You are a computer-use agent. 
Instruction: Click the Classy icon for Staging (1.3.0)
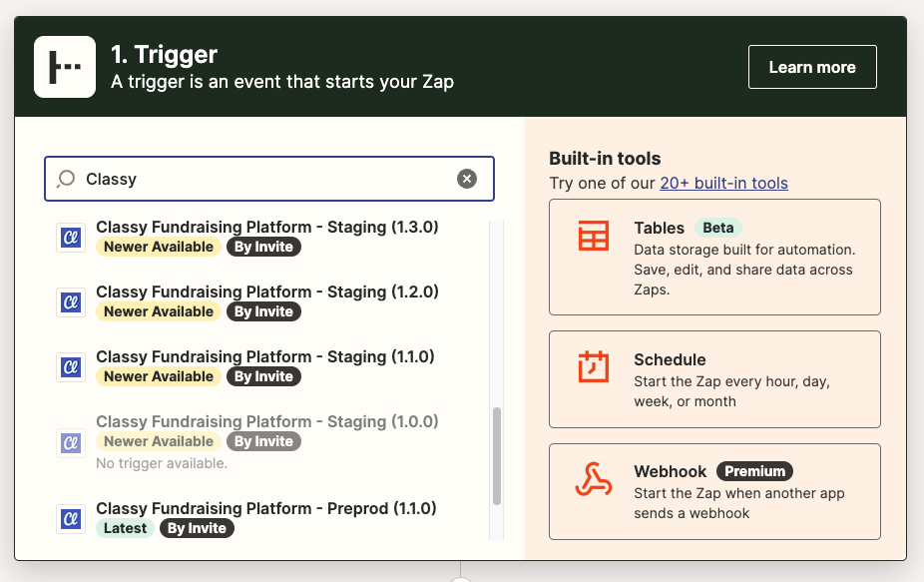[71, 238]
